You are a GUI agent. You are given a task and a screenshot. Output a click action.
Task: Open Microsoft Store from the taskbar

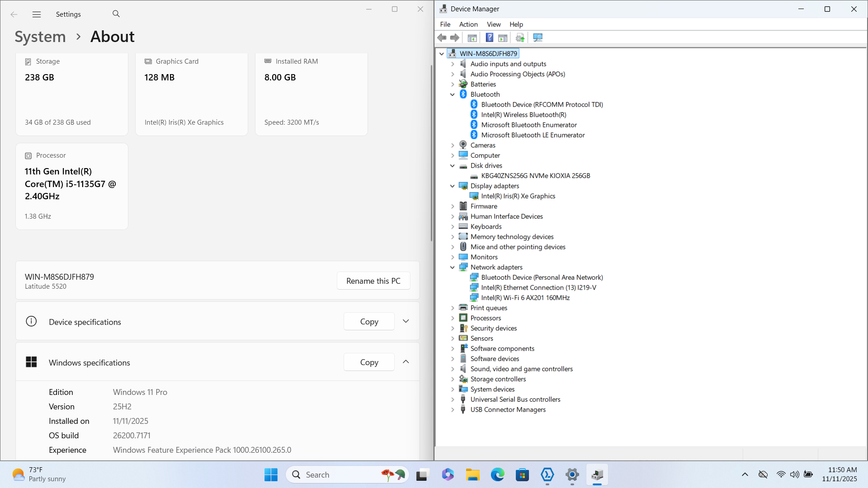pos(522,475)
